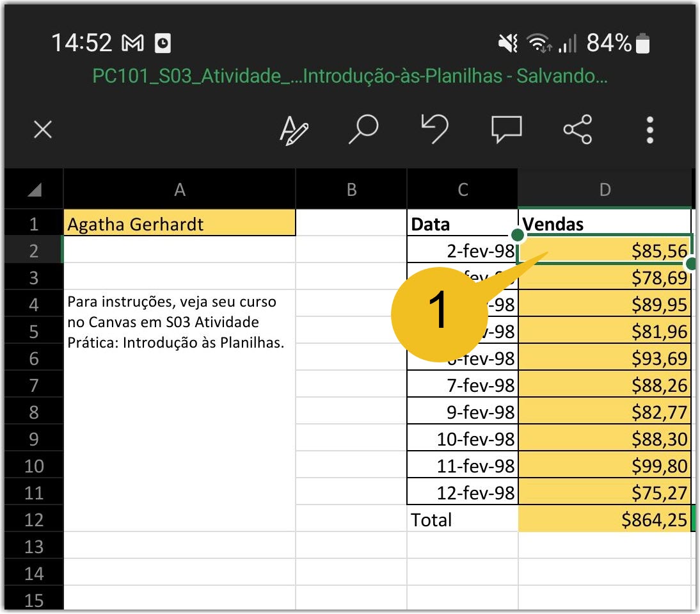Select the $78,69 cell
This screenshot has width=700, height=614.
pos(605,277)
